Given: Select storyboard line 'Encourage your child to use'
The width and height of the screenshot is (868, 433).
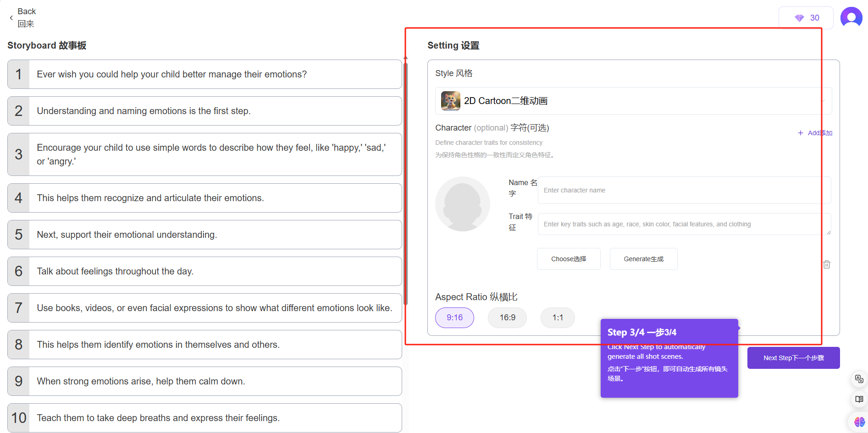Looking at the screenshot, I should tap(205, 154).
